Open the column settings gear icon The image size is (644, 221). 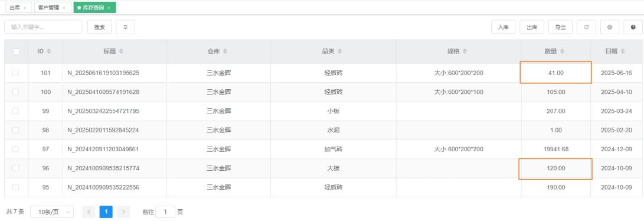(610, 27)
